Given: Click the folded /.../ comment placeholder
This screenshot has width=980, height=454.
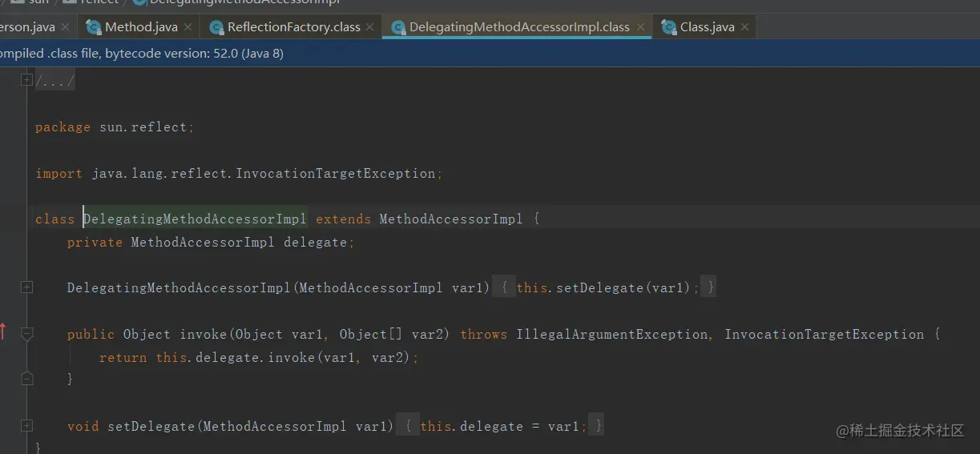Looking at the screenshot, I should click(x=55, y=81).
